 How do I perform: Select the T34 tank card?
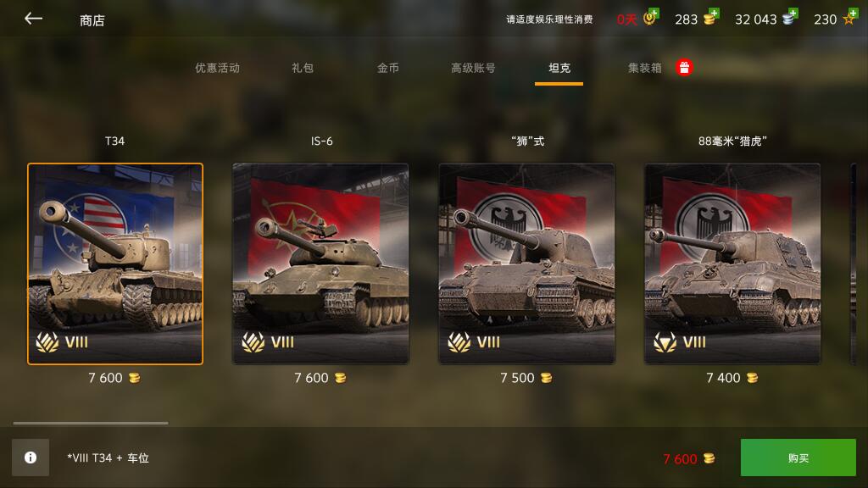pos(115,264)
